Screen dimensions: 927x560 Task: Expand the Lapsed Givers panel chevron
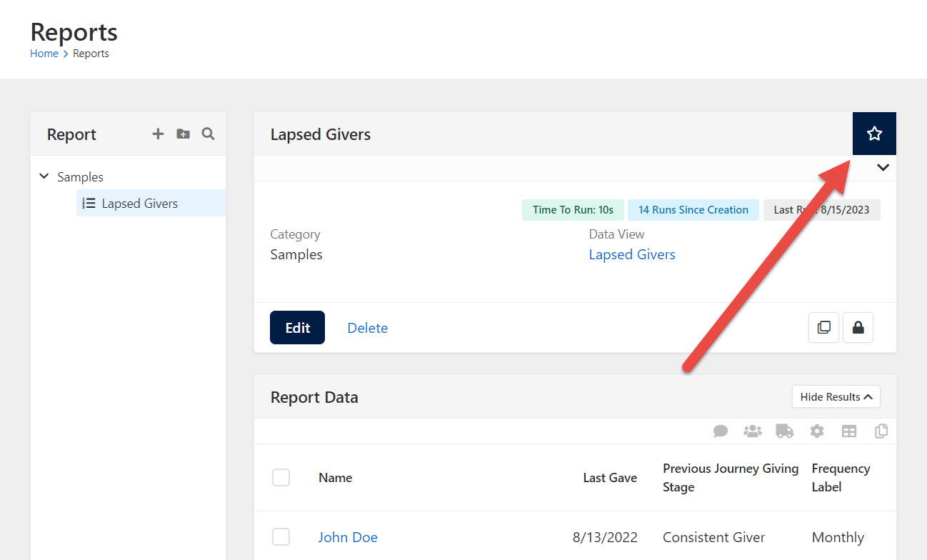pos(883,167)
